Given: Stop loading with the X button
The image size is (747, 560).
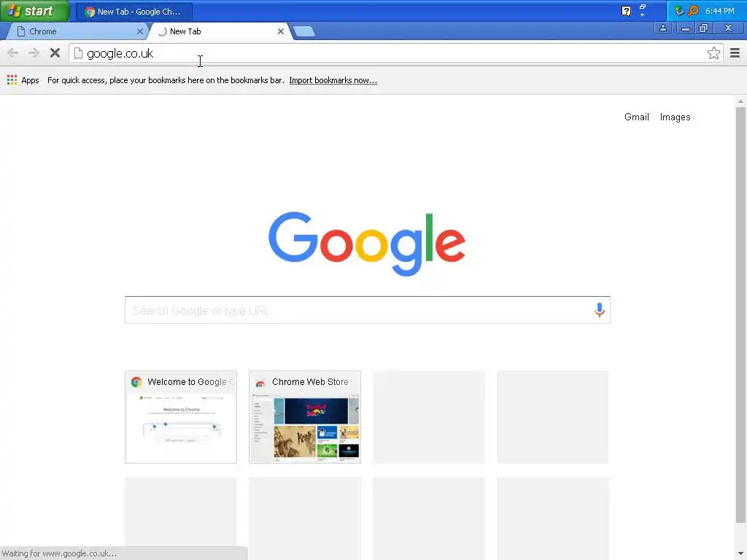Looking at the screenshot, I should [x=55, y=52].
